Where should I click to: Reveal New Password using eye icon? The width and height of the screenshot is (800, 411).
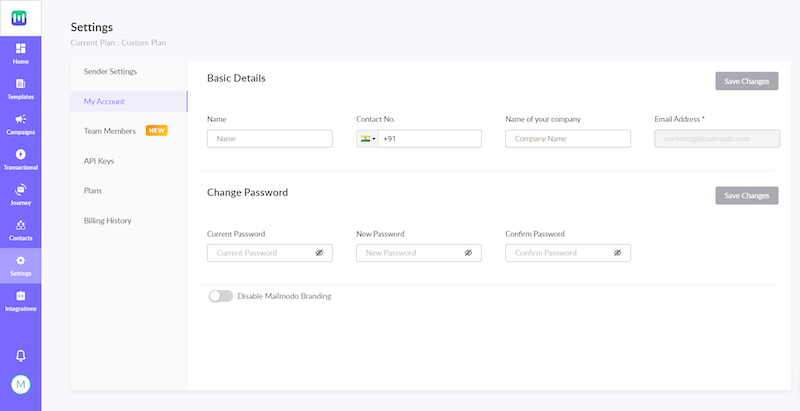468,253
